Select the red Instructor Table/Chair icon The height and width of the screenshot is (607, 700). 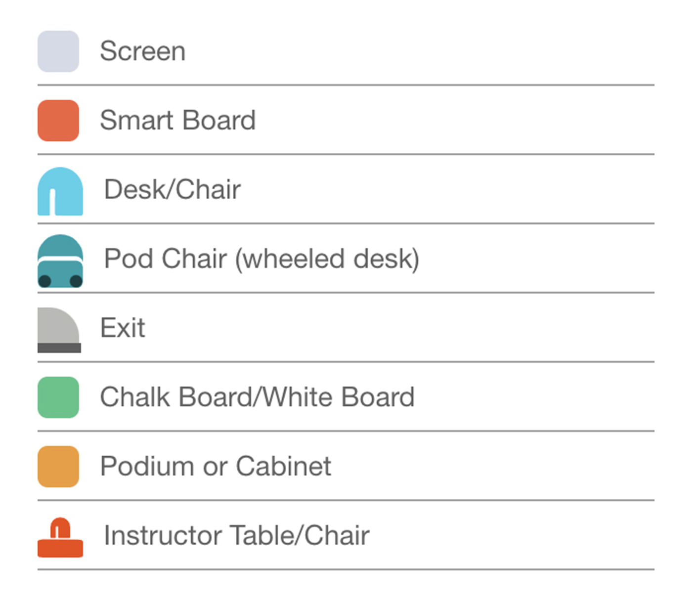[x=60, y=538]
